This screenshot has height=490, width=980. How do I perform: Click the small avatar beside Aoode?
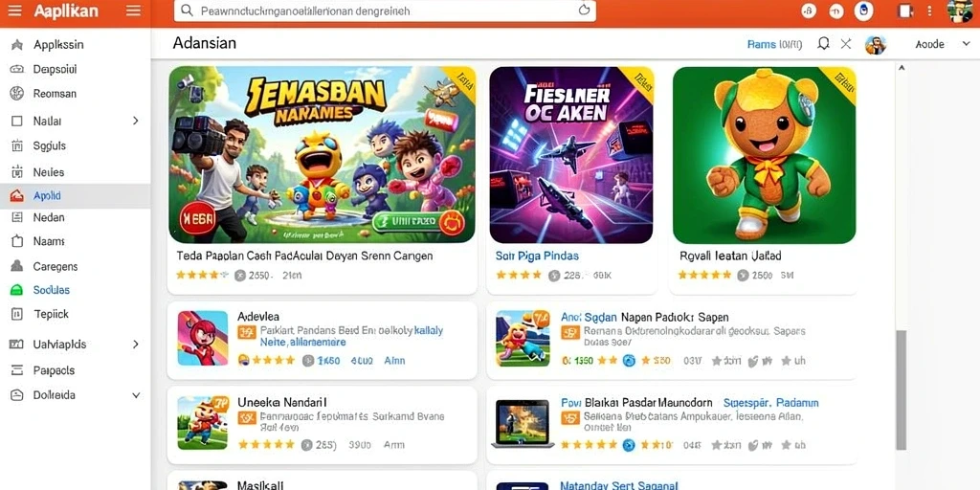[876, 44]
